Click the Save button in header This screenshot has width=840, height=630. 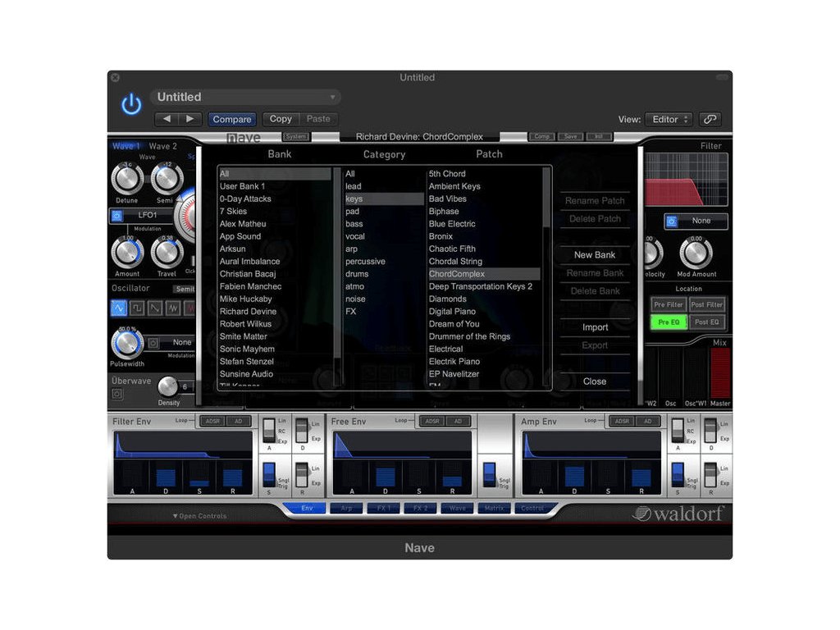pyautogui.click(x=571, y=137)
